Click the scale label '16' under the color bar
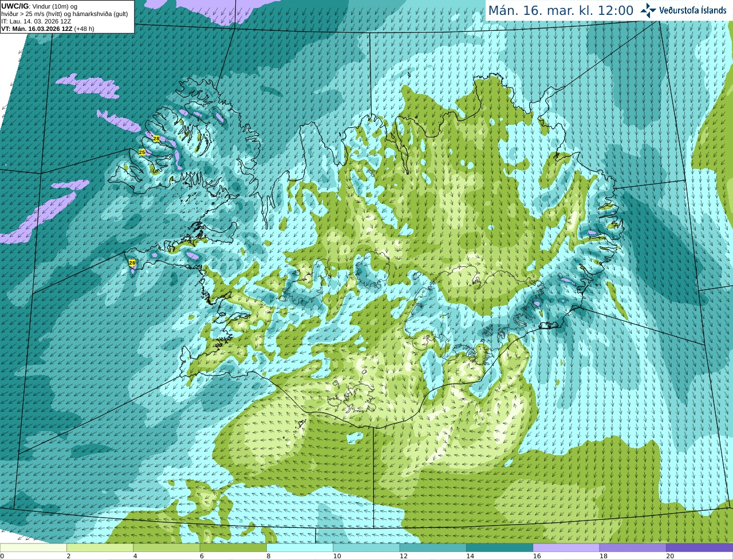 tap(537, 556)
